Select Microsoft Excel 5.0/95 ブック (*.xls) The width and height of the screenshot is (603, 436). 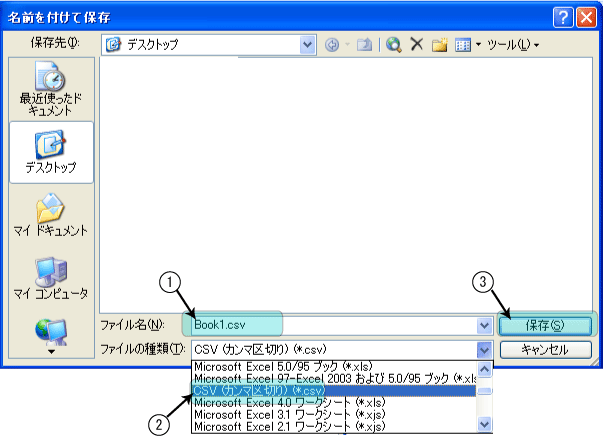(x=334, y=366)
